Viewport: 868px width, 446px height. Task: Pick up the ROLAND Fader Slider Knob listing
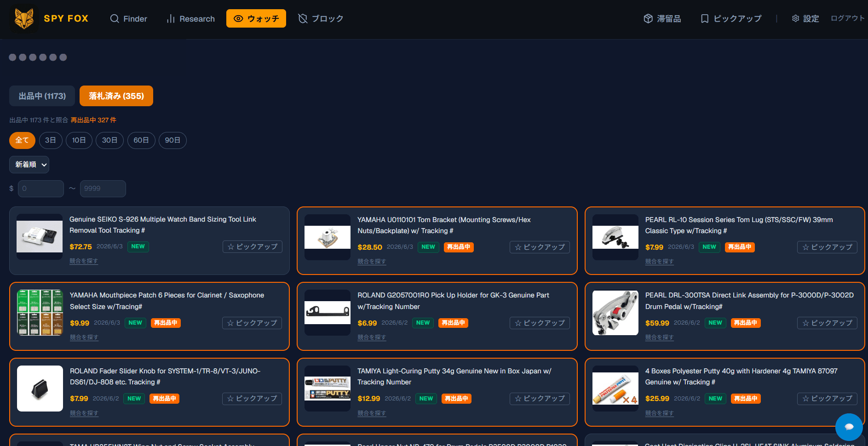point(252,399)
